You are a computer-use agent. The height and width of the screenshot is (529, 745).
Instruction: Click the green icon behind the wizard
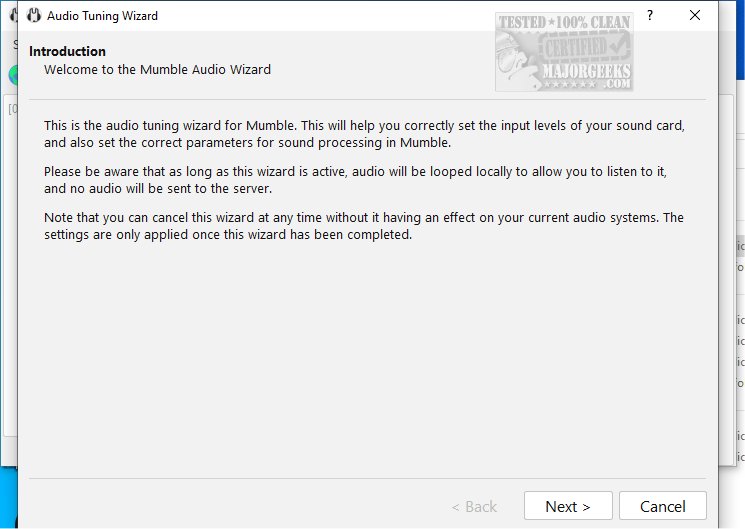click(x=11, y=75)
